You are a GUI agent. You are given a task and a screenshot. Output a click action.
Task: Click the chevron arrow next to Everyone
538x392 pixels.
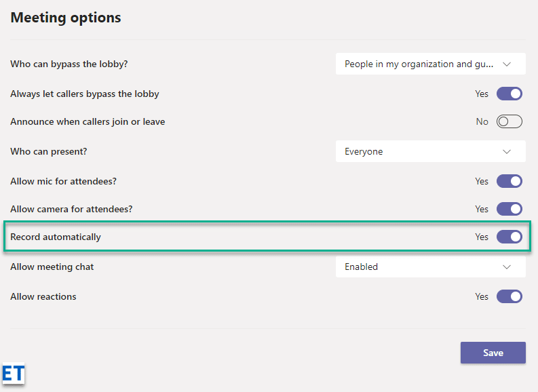(507, 152)
